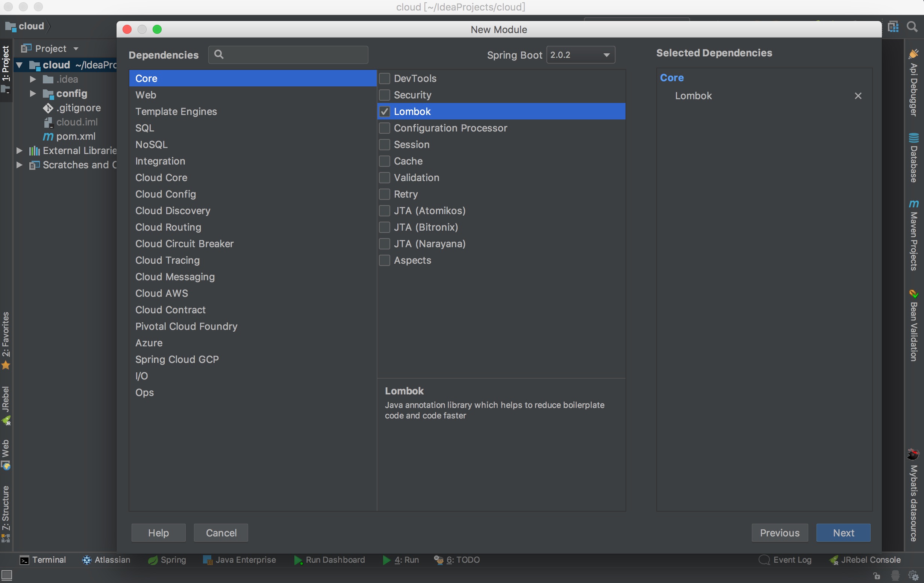The width and height of the screenshot is (924, 583).
Task: Open the Database side panel
Action: (913, 157)
